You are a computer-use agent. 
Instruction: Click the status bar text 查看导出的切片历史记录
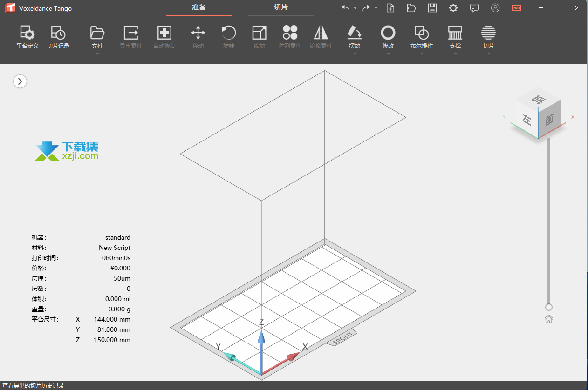click(x=33, y=386)
